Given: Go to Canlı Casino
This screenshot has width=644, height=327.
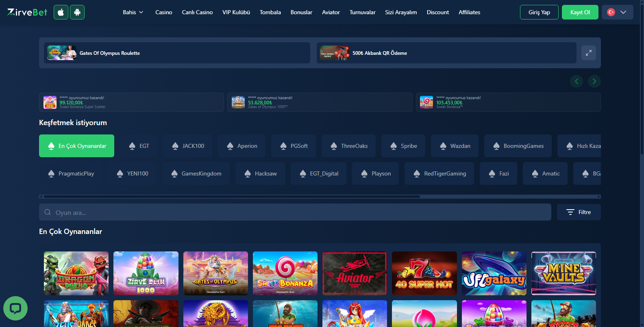Looking at the screenshot, I should click(x=197, y=12).
